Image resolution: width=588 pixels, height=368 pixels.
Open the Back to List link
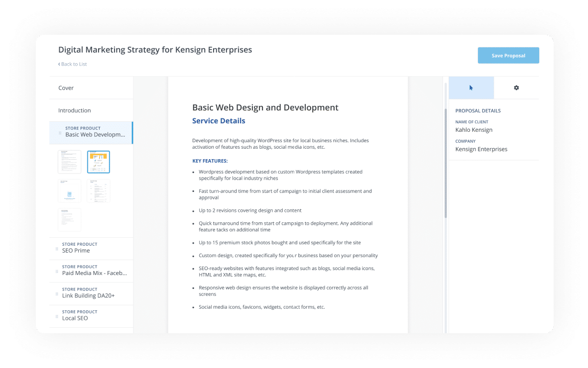[73, 64]
